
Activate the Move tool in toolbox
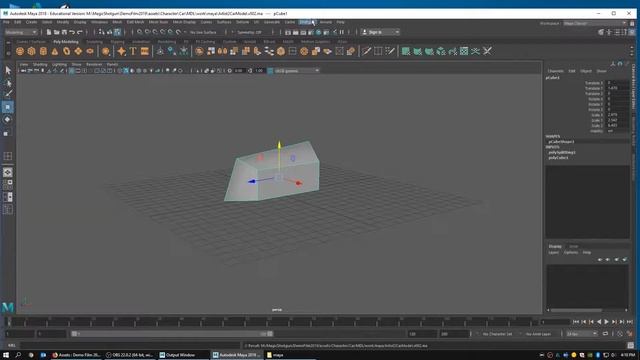point(8,107)
